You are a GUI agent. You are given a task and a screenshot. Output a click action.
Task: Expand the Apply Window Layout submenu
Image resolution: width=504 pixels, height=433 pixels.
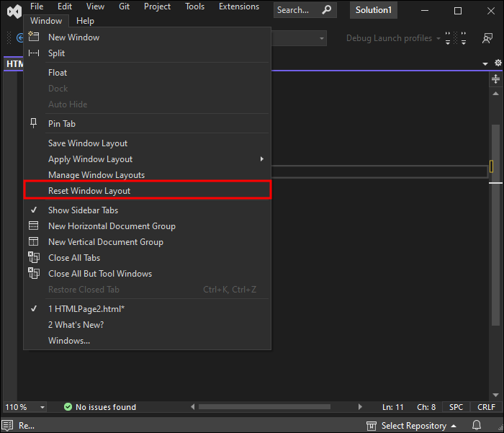pos(261,159)
